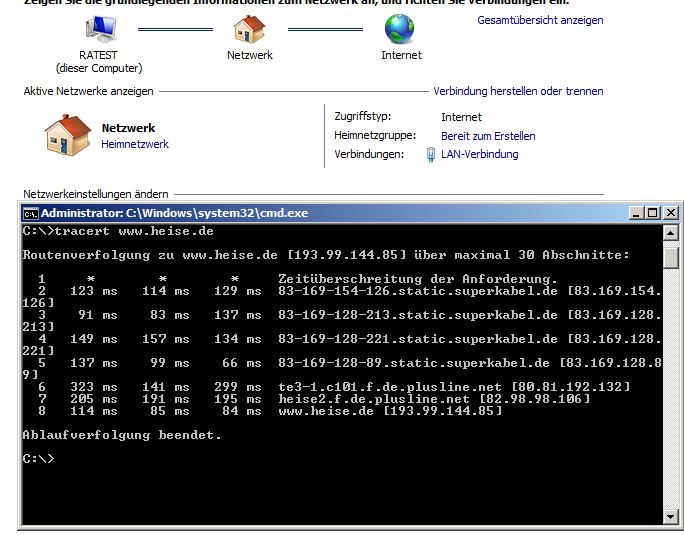684x535 pixels.
Task: Click 'Aktive Netzwerke anzeigen' heading
Action: tap(89, 91)
